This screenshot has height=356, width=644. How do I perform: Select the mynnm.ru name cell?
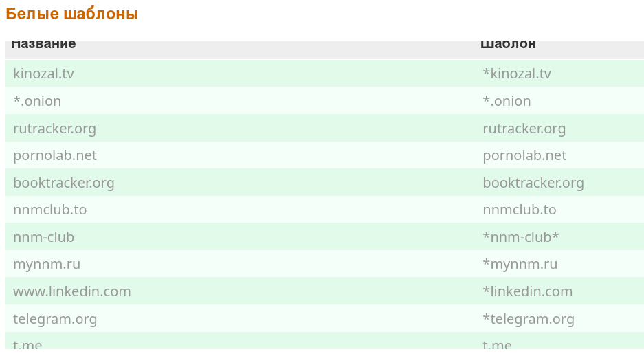pyautogui.click(x=47, y=264)
